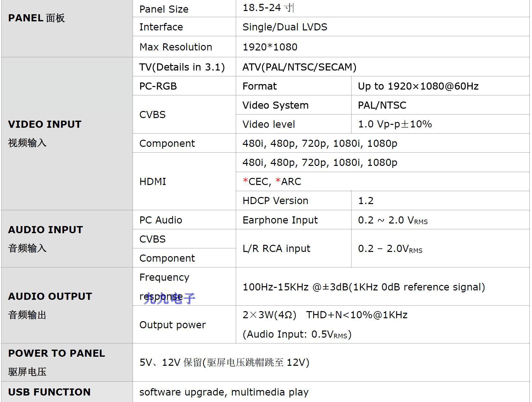The image size is (532, 402).
Task: Select the ATV(PAL/NTSC/SECAM) cell
Action: 299,67
